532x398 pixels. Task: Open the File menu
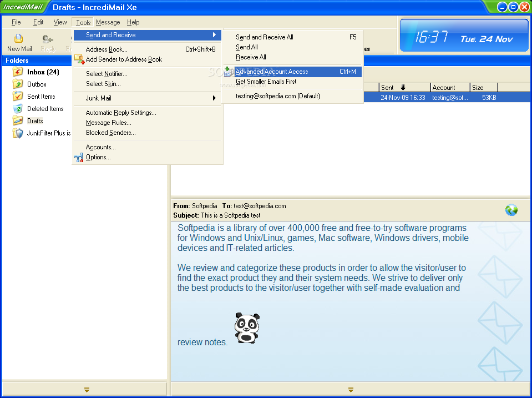coord(16,22)
